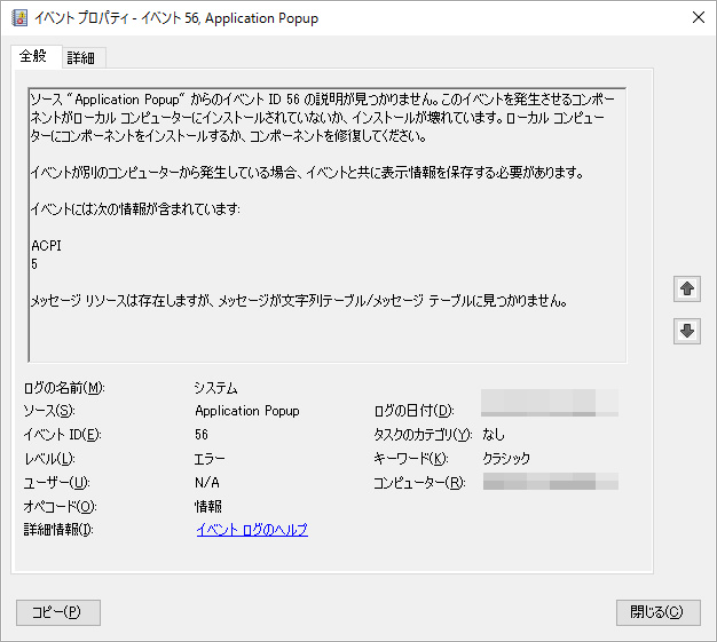Image resolution: width=717 pixels, height=642 pixels.
Task: Click the down arrow to view next event
Action: (687, 331)
